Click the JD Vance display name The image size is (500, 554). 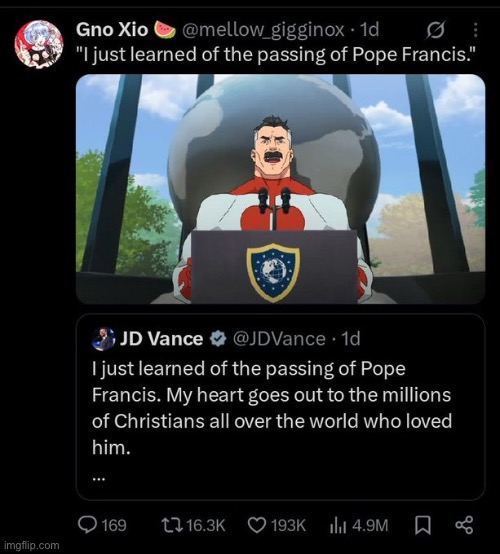pos(161,339)
